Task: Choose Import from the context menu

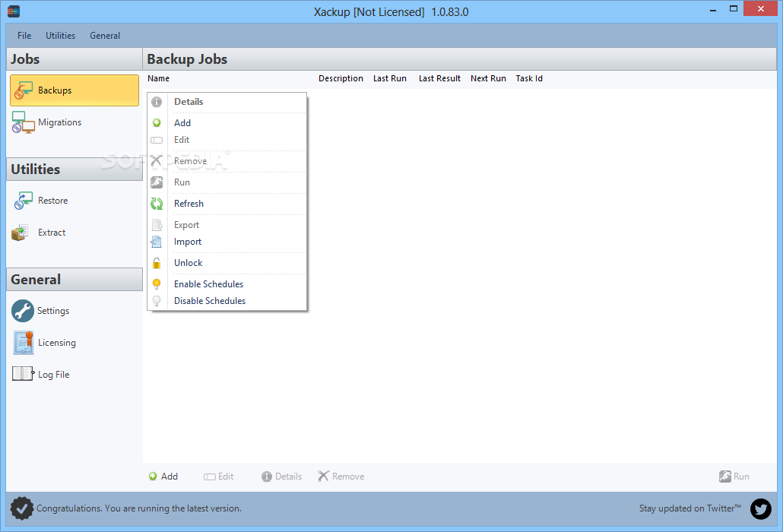Action: coord(227,242)
